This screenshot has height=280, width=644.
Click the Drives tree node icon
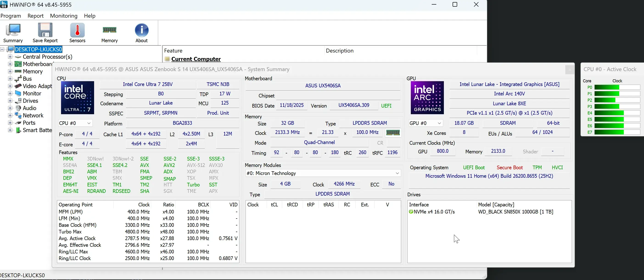tap(18, 101)
